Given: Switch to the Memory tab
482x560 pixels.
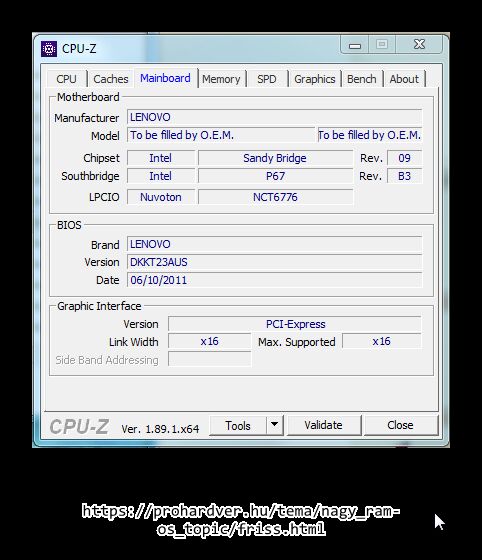Looking at the screenshot, I should point(221,79).
